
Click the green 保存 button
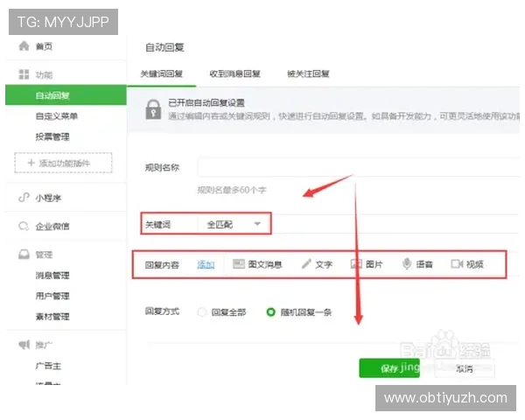(389, 368)
